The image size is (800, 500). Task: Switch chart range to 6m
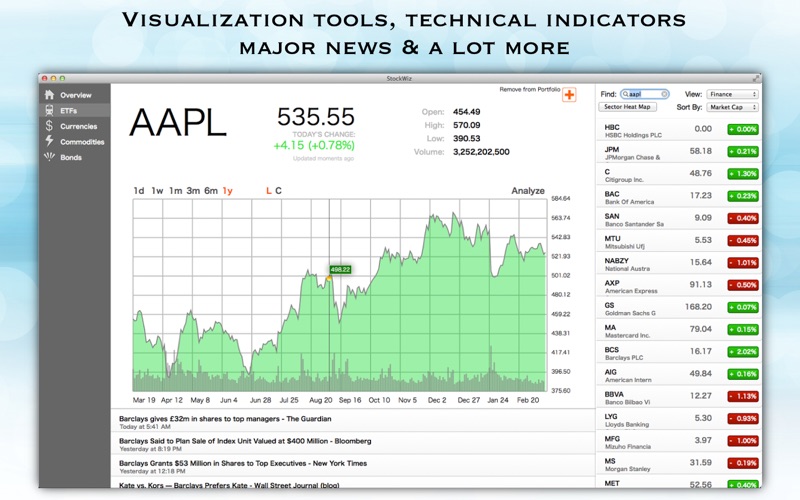tap(211, 191)
